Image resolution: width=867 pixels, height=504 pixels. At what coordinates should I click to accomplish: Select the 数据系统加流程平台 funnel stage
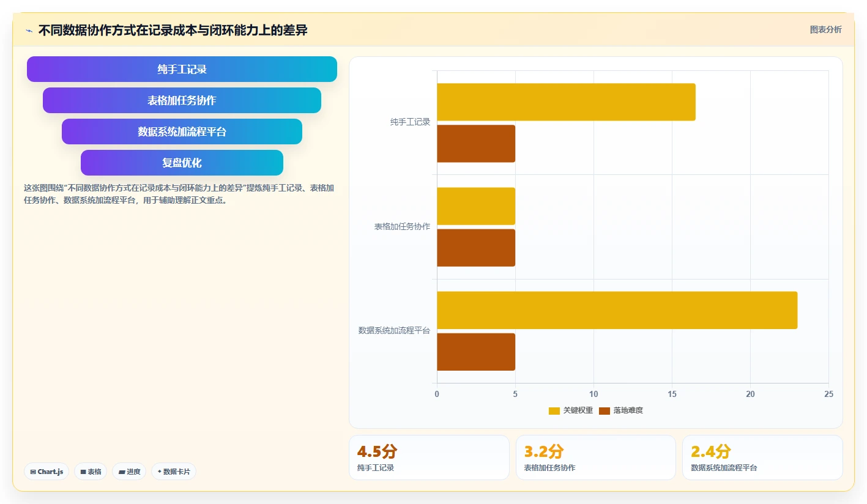182,132
